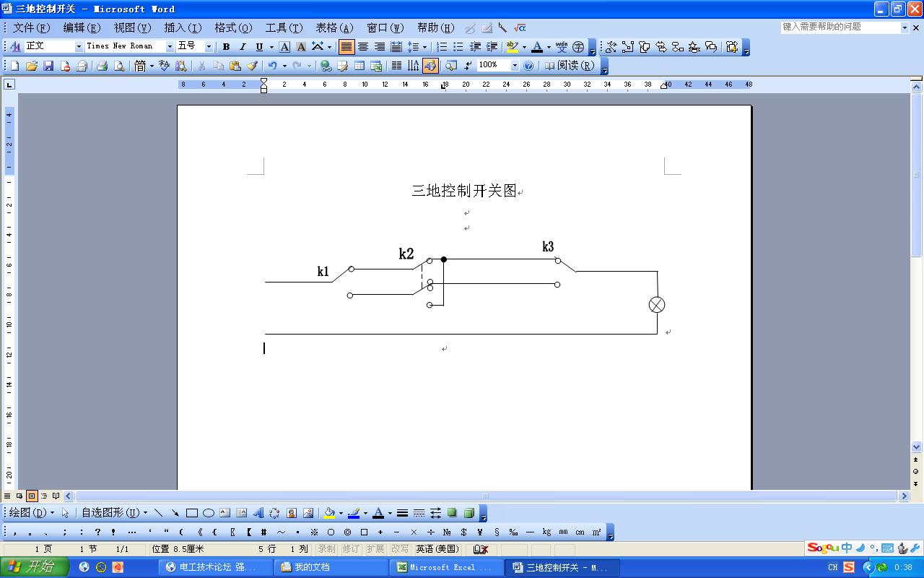Open the 自选图形 AutoShapes menu
This screenshot has height=578, width=924.
[x=114, y=513]
